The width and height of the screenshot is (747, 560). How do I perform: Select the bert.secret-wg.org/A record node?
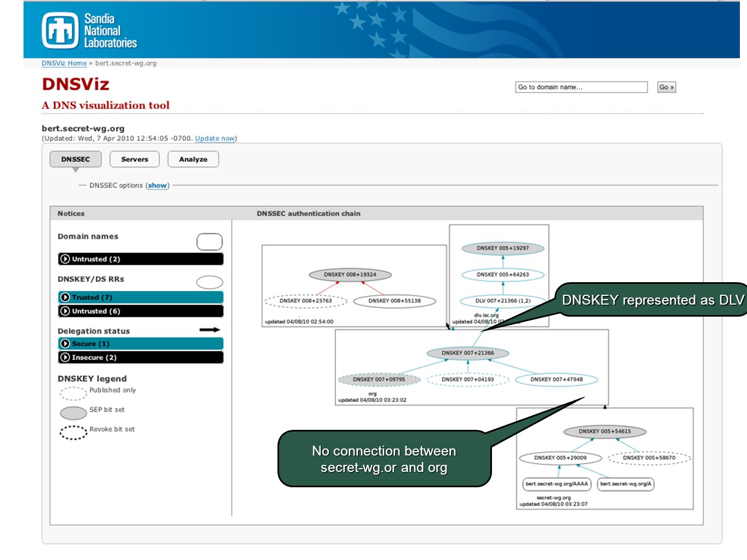point(626,484)
